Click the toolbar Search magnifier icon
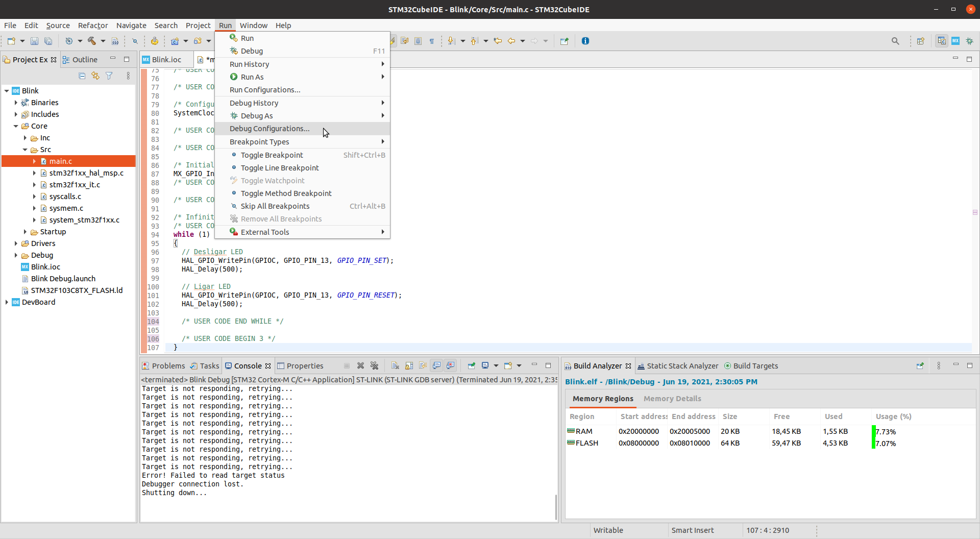The width and height of the screenshot is (980, 539). (895, 41)
